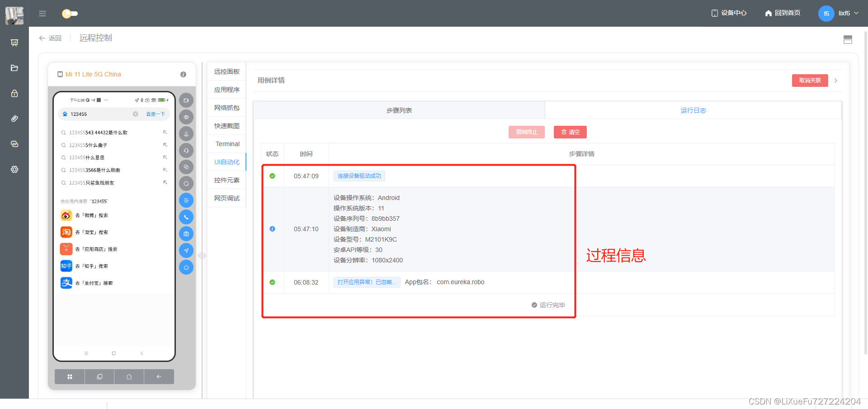The width and height of the screenshot is (868, 409).
Task: Switch to the 运行日志 tab
Action: 693,110
